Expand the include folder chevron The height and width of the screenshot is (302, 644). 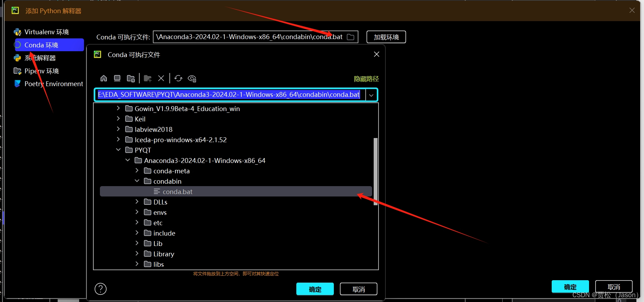click(x=137, y=233)
